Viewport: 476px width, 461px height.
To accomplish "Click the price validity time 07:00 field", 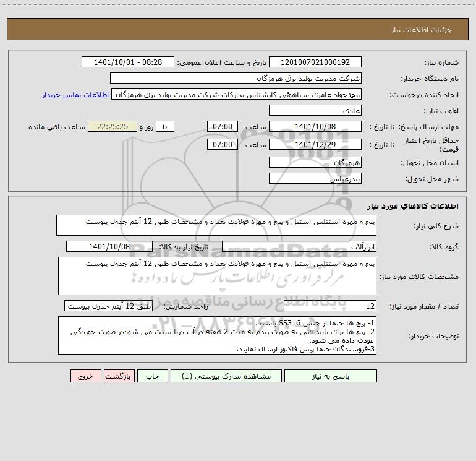I will [223, 144].
